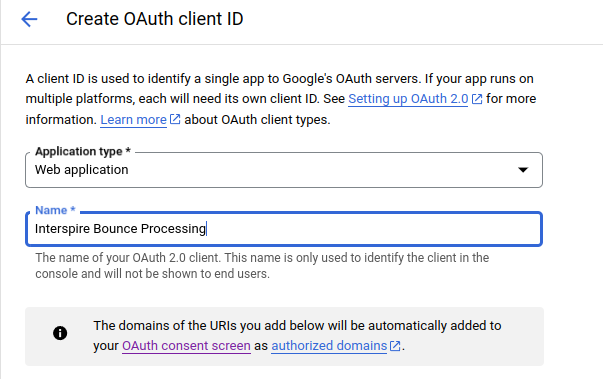Click the empty area of the Name field
Screen dimensions: 603x379
tap(373, 229)
